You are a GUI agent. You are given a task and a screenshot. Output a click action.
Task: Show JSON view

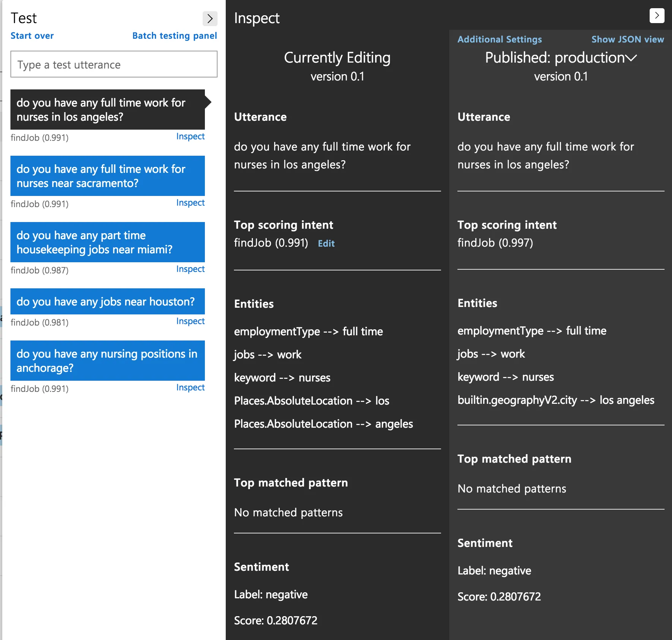point(627,39)
